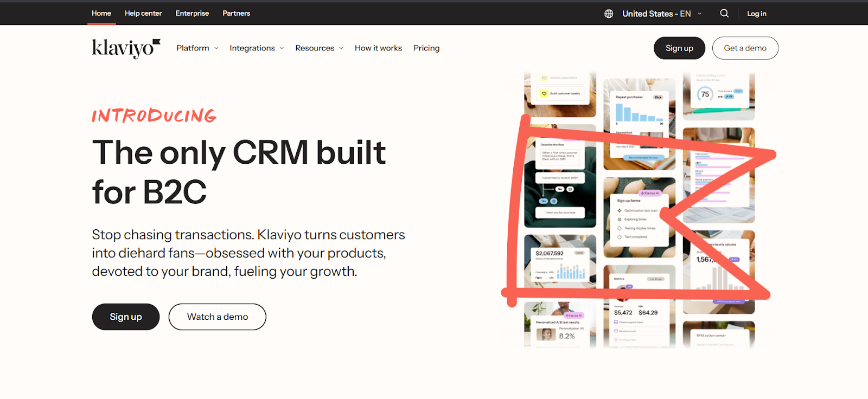Go to Pricing
The height and width of the screenshot is (399, 868).
pyautogui.click(x=426, y=48)
